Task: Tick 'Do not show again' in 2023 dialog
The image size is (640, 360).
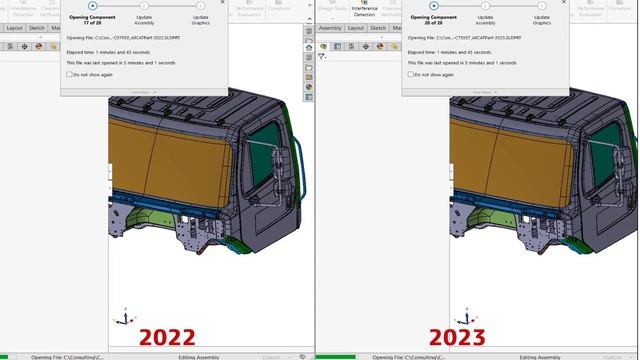Action: pos(411,74)
